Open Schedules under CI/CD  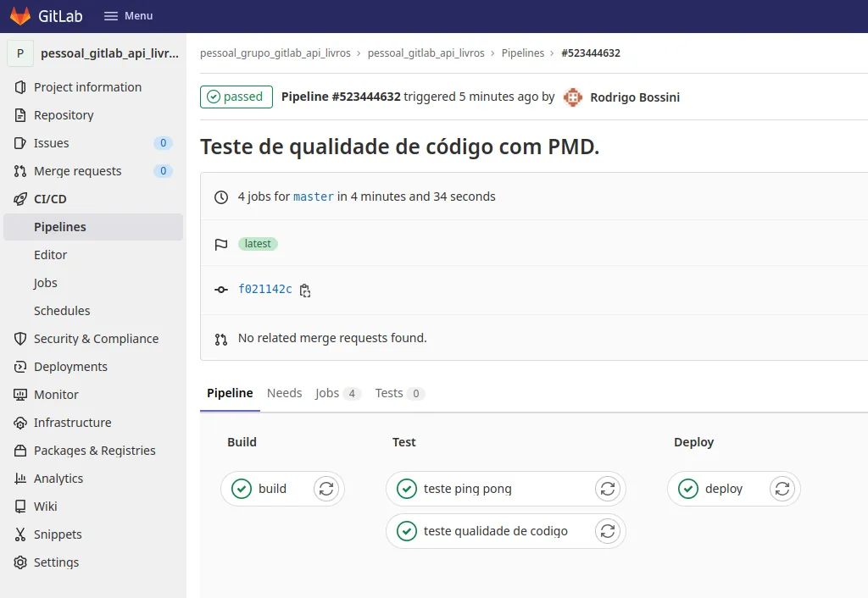coord(62,311)
